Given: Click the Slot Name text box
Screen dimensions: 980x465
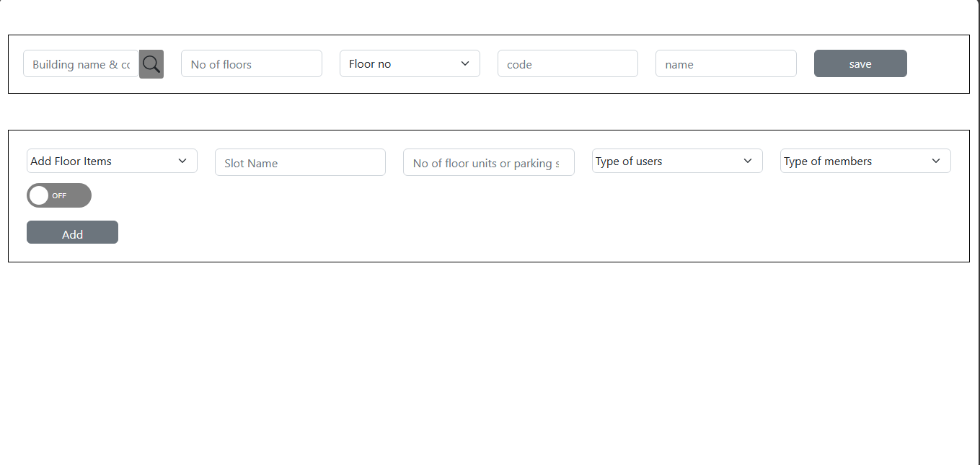Looking at the screenshot, I should coord(300,162).
